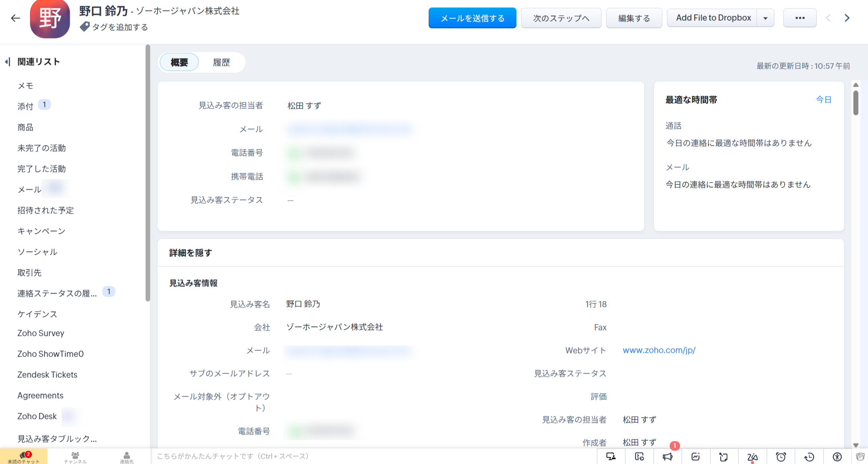Open Zia assistant icon
Image resolution: width=868 pixels, height=464 pixels.
tap(752, 457)
